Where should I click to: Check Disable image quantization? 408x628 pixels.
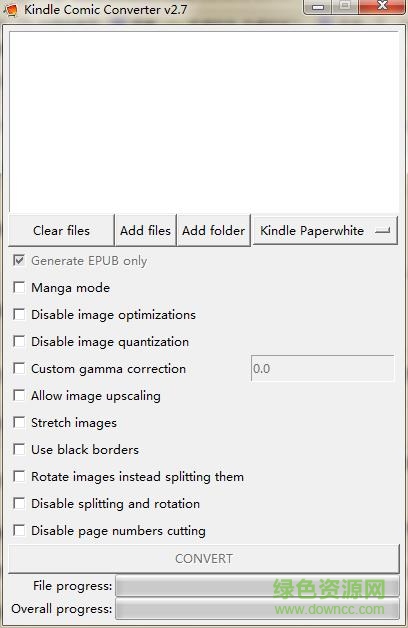(19, 341)
